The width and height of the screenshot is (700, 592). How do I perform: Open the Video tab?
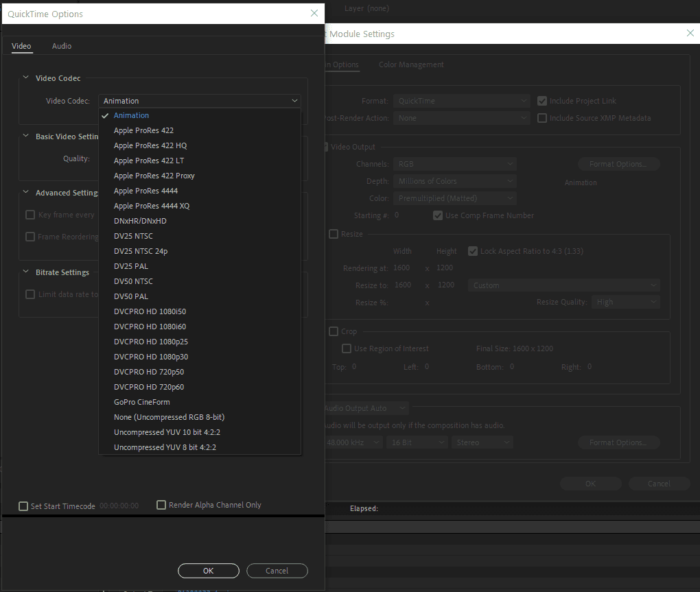[x=21, y=46]
